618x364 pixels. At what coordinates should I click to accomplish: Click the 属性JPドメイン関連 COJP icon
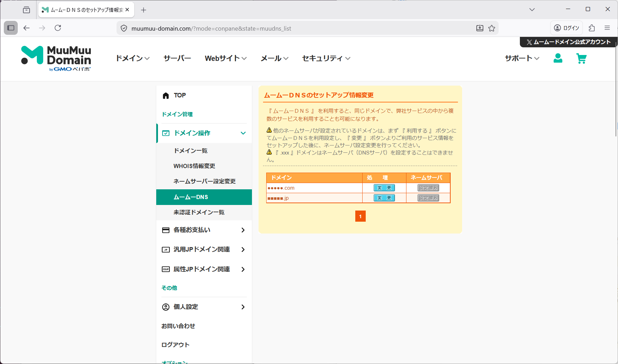[166, 269]
